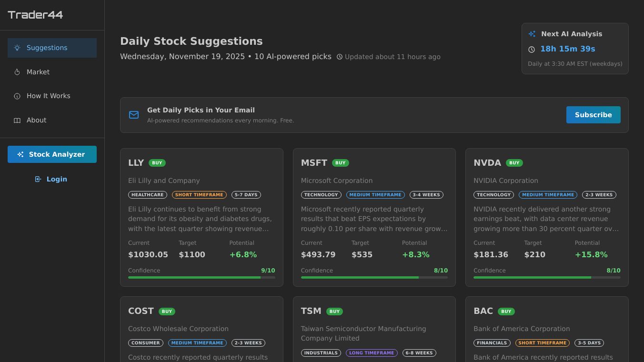Click the sparkle icon beside Next AI Analysis

click(x=532, y=34)
